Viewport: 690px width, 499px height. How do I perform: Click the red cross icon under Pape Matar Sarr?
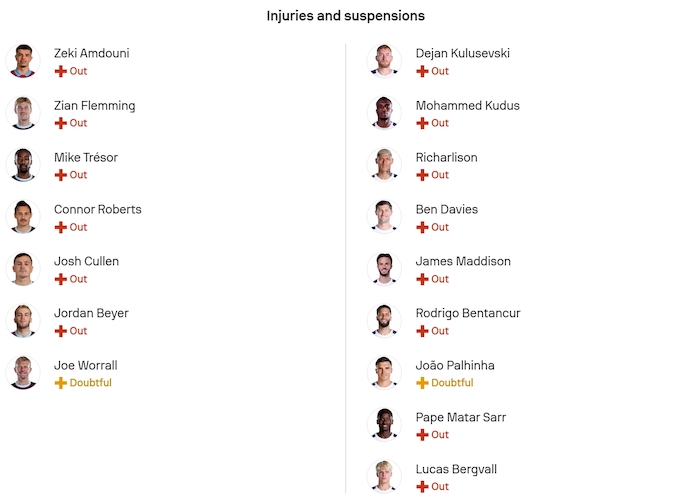422,435
